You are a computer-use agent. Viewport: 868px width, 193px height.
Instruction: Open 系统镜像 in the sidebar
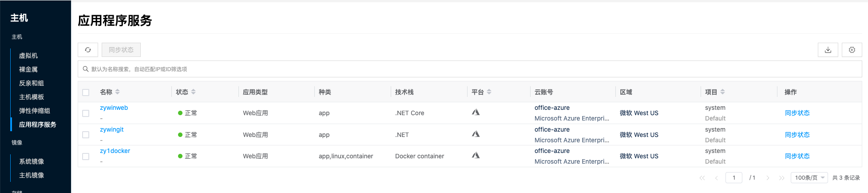(32, 161)
